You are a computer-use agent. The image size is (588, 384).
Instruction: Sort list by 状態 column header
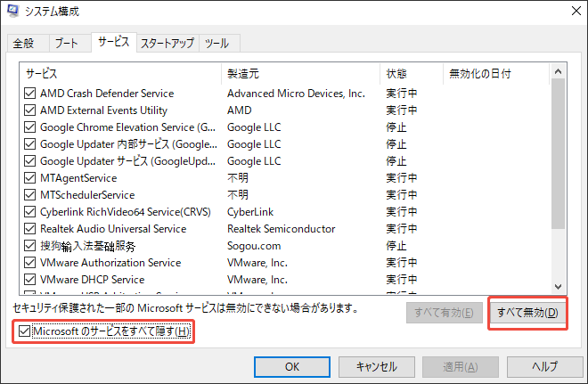pos(412,73)
